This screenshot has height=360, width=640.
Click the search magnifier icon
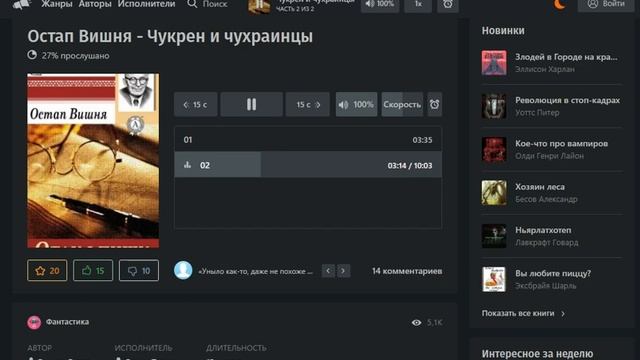tap(192, 4)
